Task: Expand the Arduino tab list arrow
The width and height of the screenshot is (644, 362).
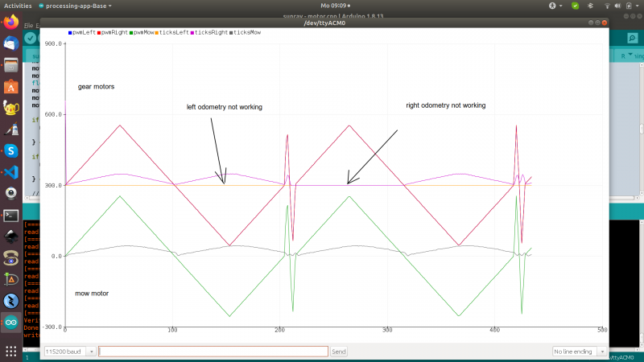Action: click(x=630, y=56)
